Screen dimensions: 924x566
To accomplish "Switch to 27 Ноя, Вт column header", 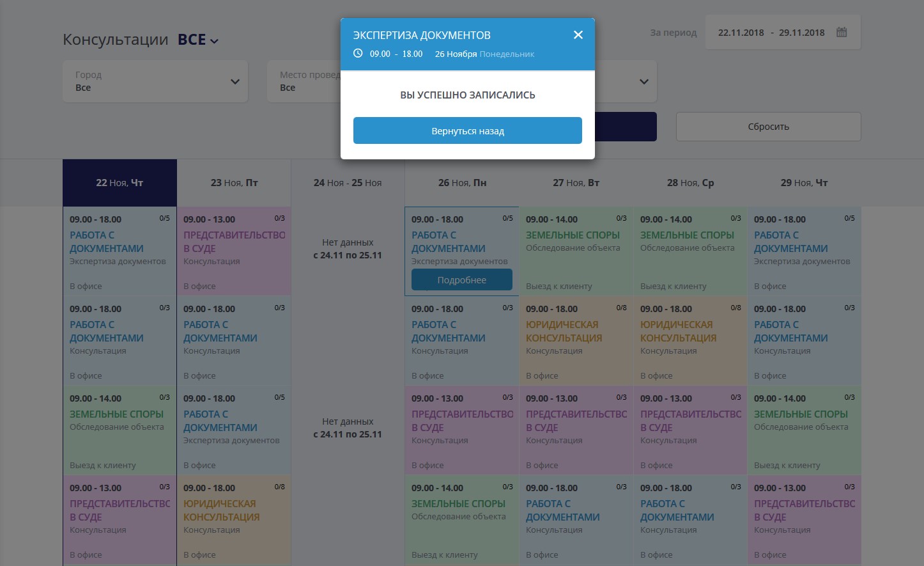I will [576, 183].
